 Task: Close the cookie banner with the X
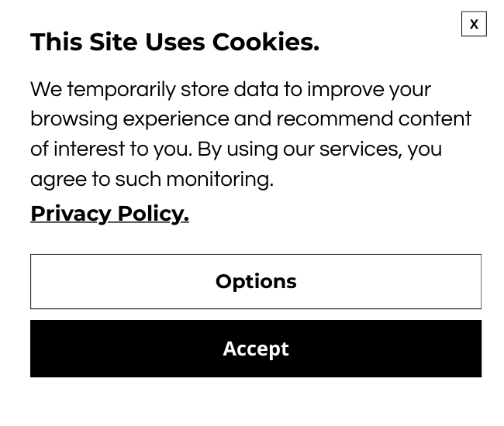474,24
